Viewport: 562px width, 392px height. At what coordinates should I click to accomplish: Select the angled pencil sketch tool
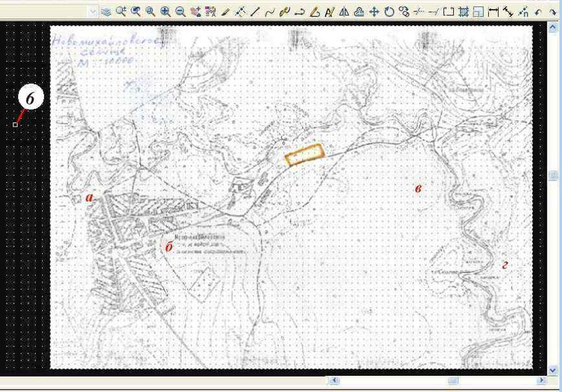coord(315,12)
